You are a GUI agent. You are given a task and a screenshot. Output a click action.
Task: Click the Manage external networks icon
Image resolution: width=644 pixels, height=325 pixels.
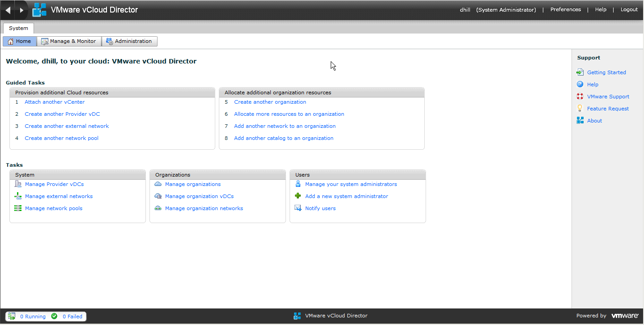click(x=18, y=196)
